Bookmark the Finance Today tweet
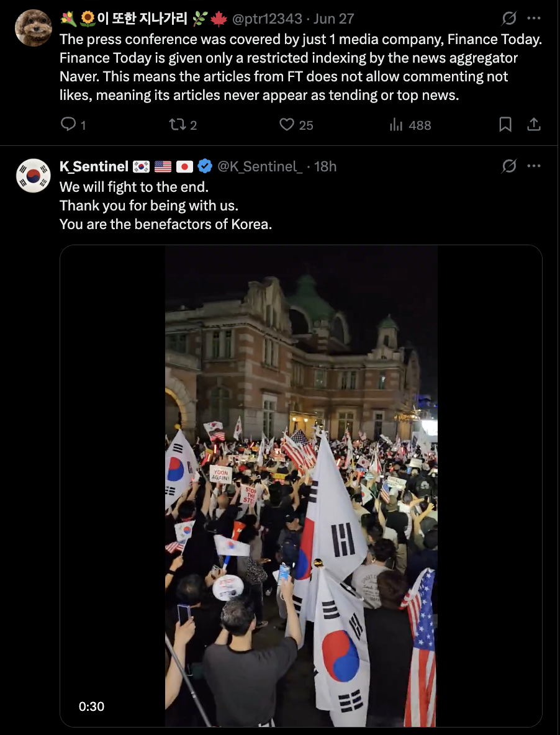This screenshot has height=735, width=560. pos(505,125)
